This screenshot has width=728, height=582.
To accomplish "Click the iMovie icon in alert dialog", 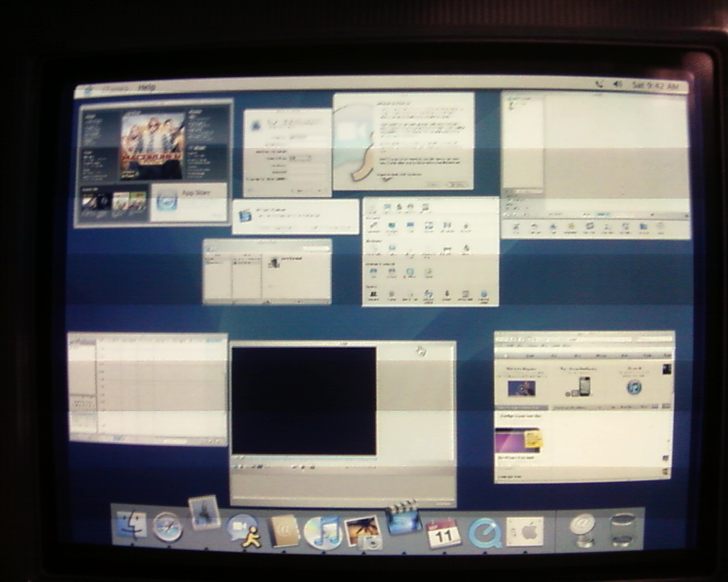I will [246, 215].
